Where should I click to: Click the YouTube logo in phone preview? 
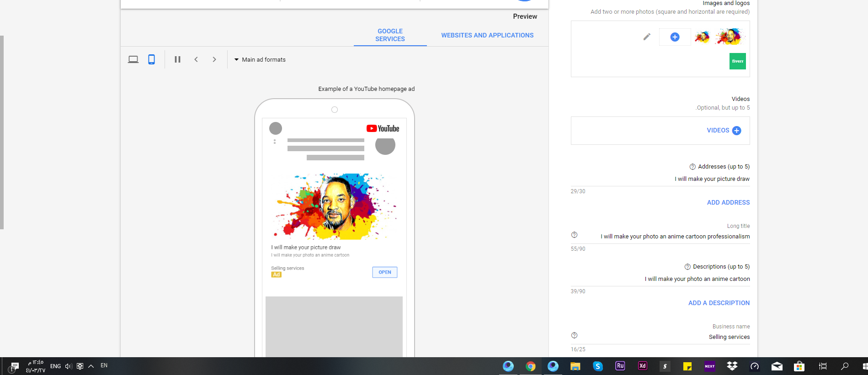383,129
